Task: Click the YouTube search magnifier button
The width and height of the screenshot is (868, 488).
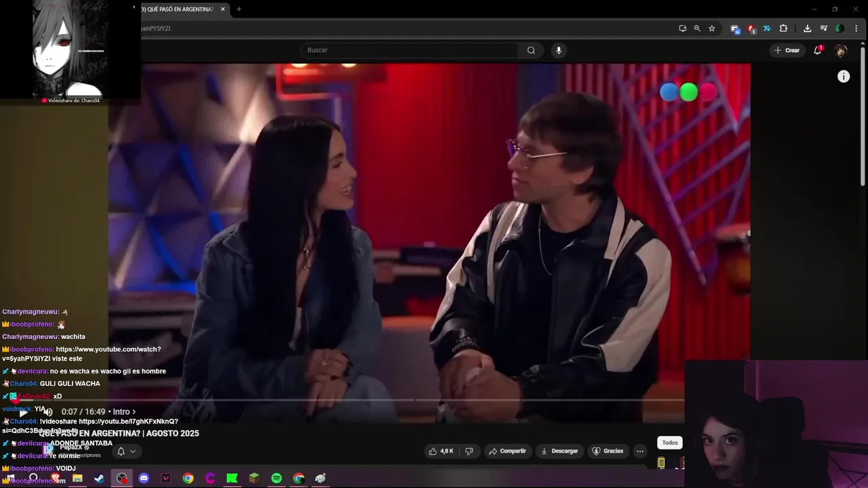Action: pyautogui.click(x=531, y=50)
